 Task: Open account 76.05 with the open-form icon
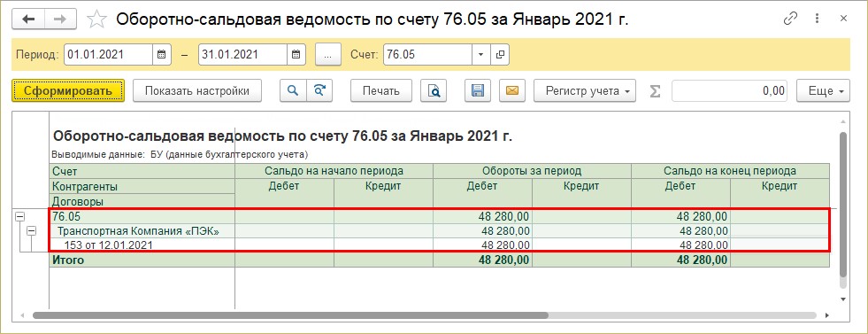tap(500, 55)
